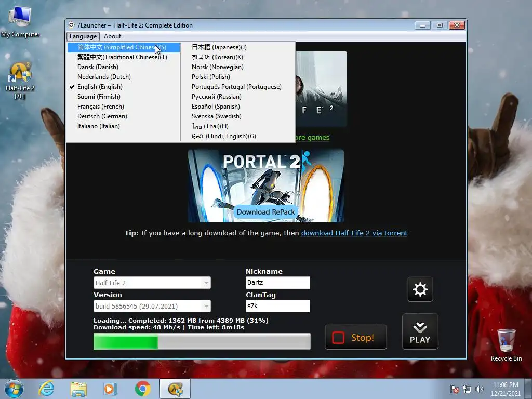Select Hindi, English language option

pos(238,136)
